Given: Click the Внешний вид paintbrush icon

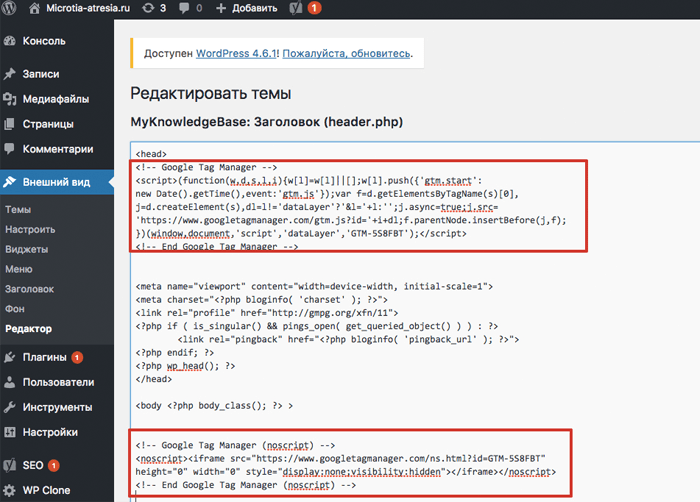Looking at the screenshot, I should pyautogui.click(x=9, y=181).
